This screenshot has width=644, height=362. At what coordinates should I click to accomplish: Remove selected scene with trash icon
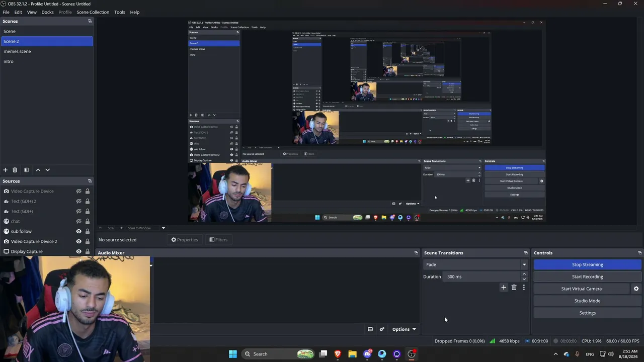[x=15, y=170]
